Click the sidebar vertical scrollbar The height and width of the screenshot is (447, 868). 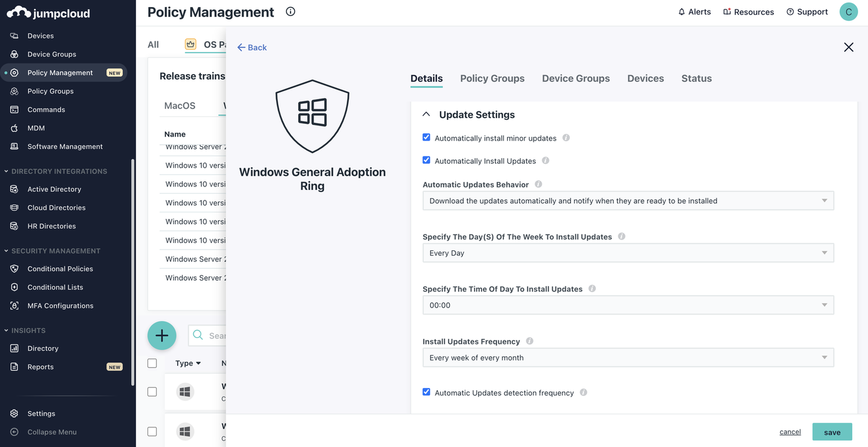click(x=133, y=272)
